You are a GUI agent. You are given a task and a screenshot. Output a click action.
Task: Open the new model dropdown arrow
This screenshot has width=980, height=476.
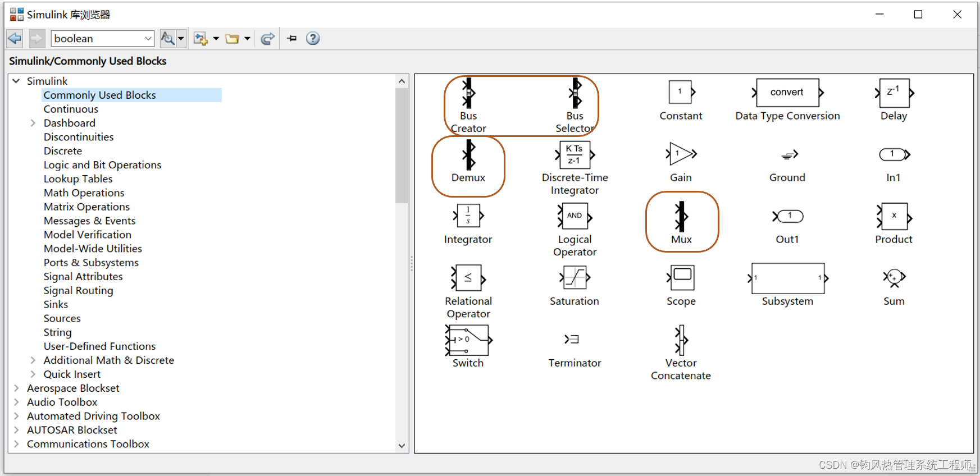[x=216, y=39]
